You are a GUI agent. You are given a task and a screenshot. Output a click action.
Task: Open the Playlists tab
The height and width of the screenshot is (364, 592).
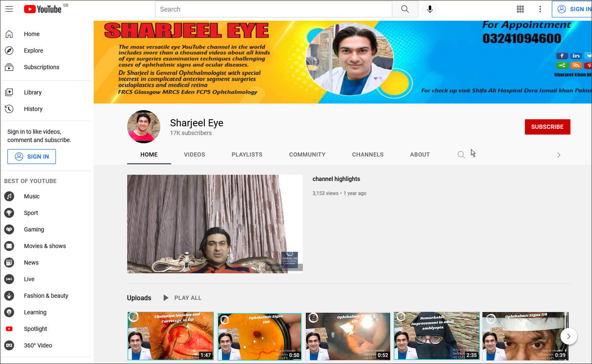pyautogui.click(x=247, y=154)
